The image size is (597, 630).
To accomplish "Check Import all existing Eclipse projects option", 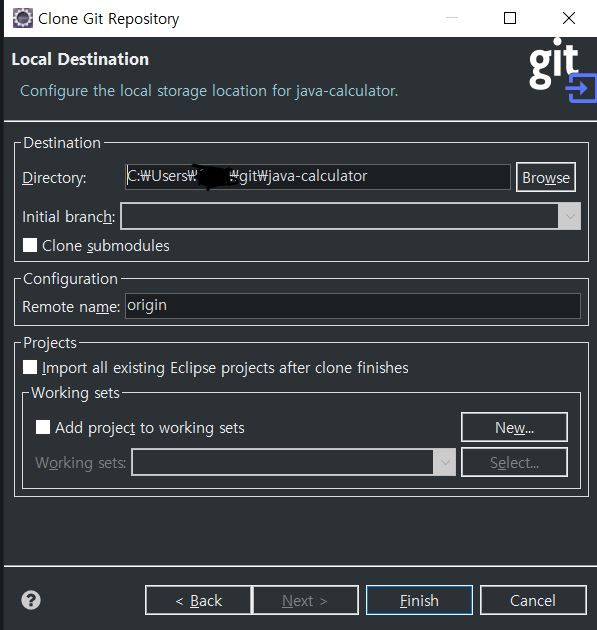I will (x=30, y=367).
